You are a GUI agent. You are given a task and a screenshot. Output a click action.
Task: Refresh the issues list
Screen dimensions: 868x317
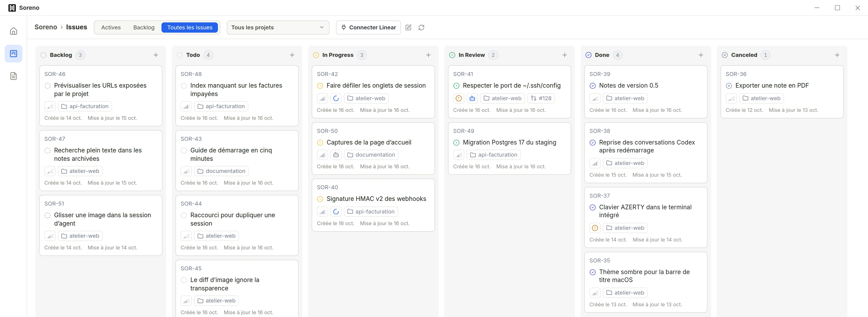click(x=421, y=28)
